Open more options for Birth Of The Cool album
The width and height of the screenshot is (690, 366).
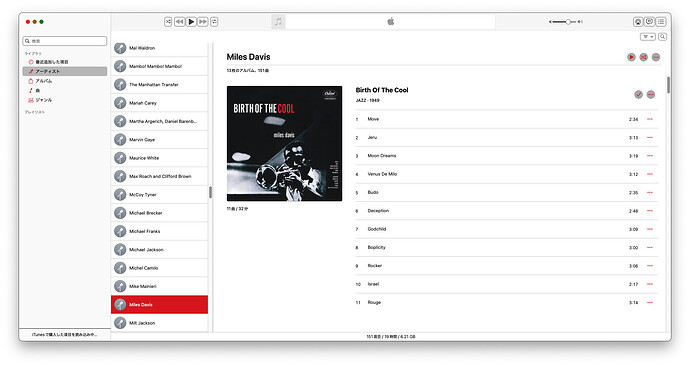coord(651,95)
